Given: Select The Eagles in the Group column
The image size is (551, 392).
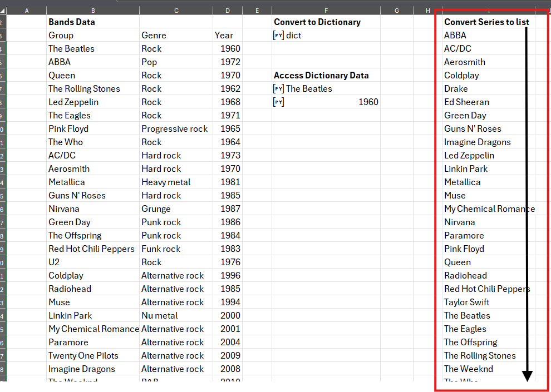Looking at the screenshot, I should (93, 115).
